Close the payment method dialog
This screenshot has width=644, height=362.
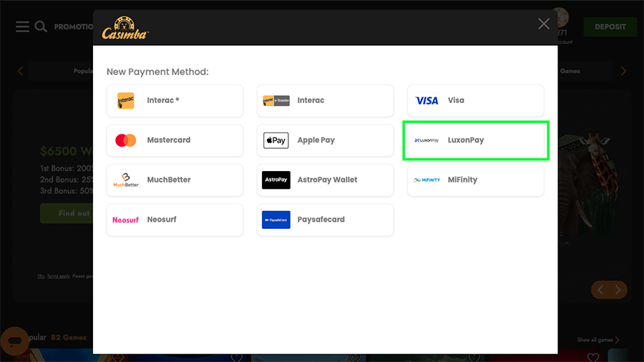click(544, 24)
